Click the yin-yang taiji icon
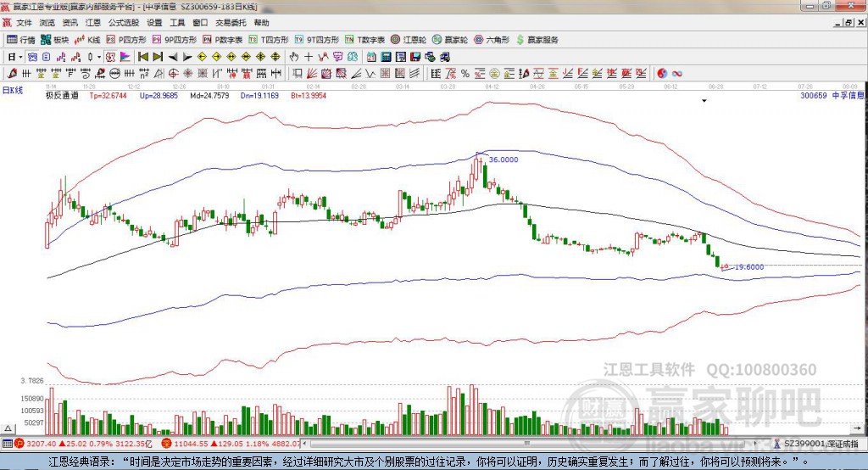The image size is (868, 470). pyautogui.click(x=662, y=74)
